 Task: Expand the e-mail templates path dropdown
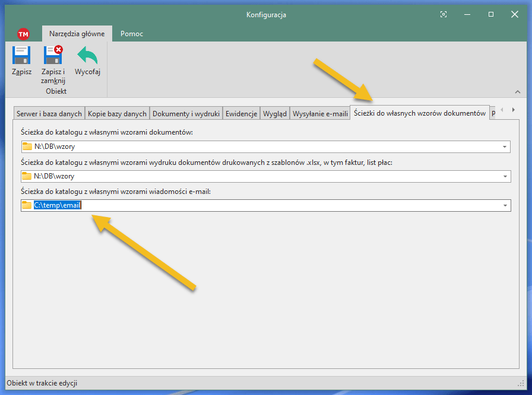tap(505, 205)
